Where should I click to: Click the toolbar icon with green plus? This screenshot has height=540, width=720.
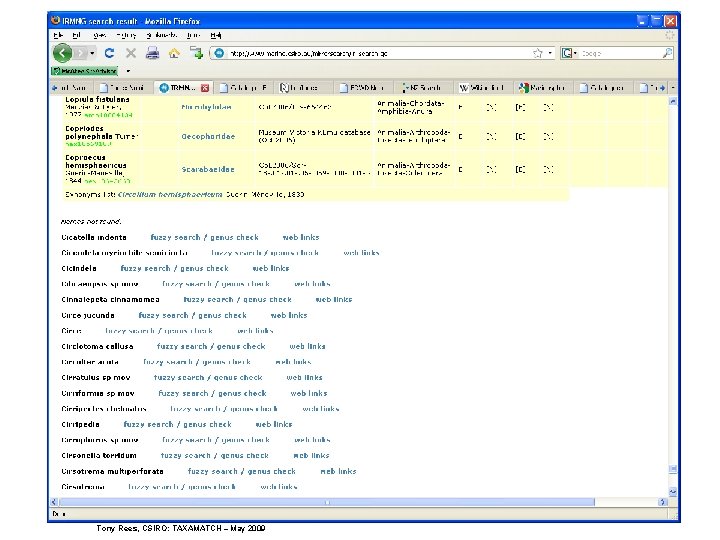coord(196,53)
